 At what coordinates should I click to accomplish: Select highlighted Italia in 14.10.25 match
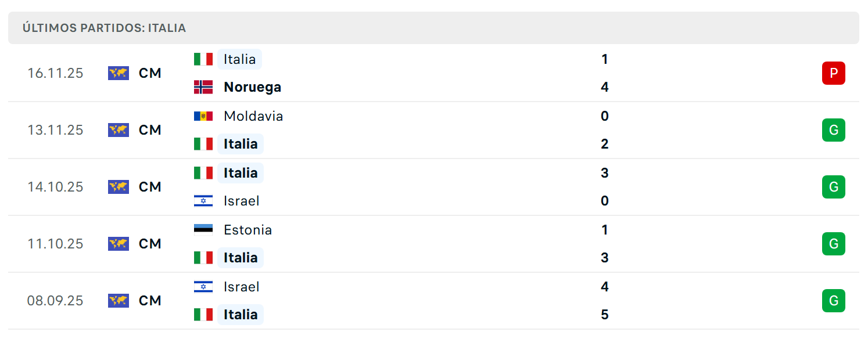[x=241, y=173]
